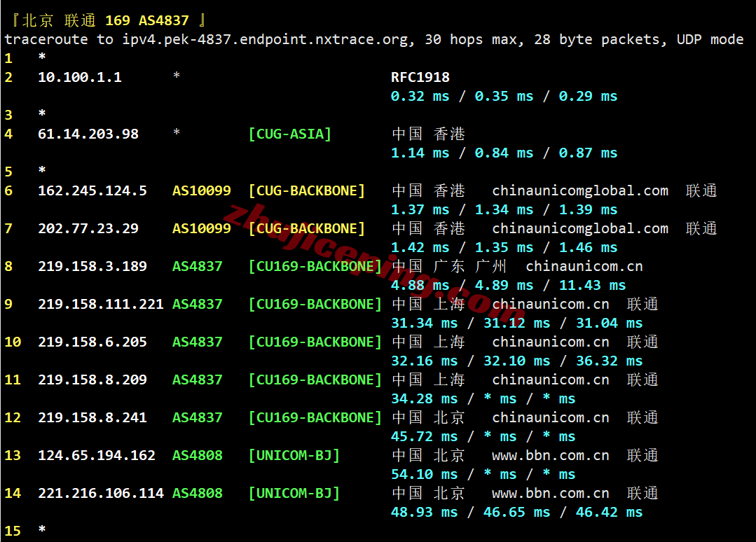Click [CU169-BACKBONE] tag on hop 11
This screenshot has height=542, width=756.
(315, 380)
